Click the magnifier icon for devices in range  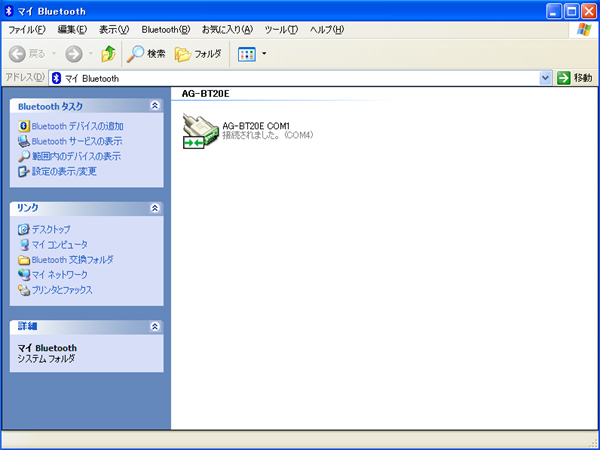(24, 156)
